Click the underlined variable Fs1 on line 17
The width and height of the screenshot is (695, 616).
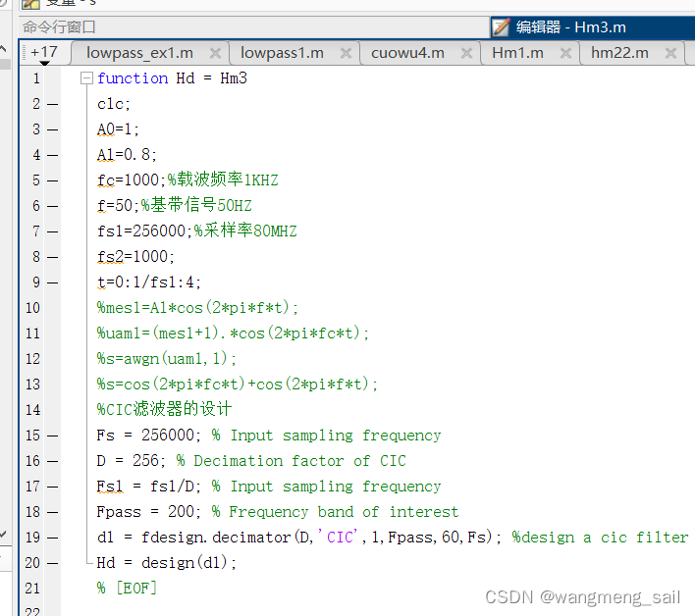110,487
